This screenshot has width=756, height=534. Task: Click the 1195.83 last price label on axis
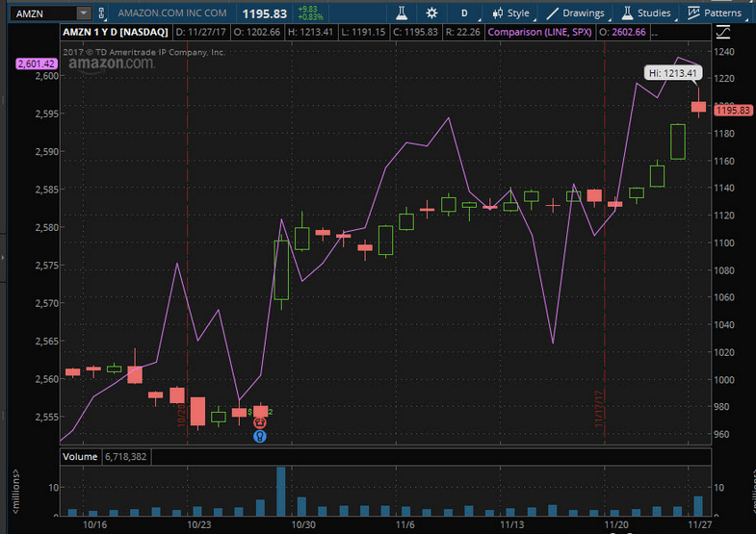[x=733, y=111]
